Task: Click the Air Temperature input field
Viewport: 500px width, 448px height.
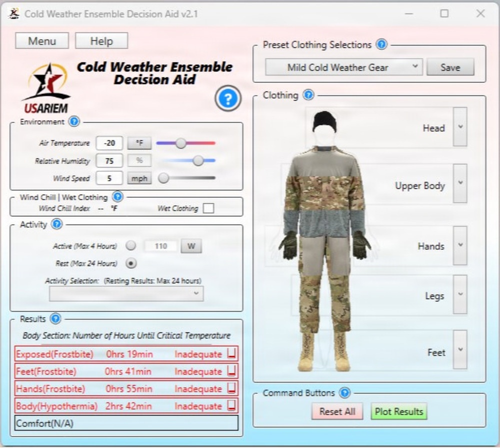Action: coord(109,143)
